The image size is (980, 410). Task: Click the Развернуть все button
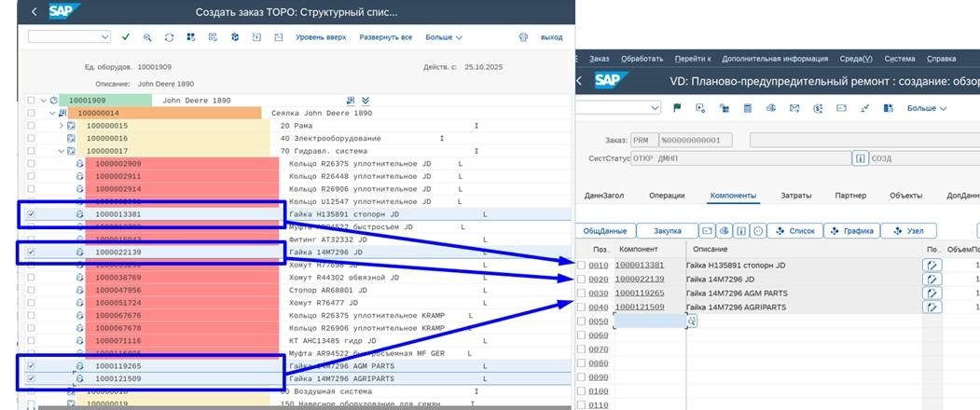385,37
